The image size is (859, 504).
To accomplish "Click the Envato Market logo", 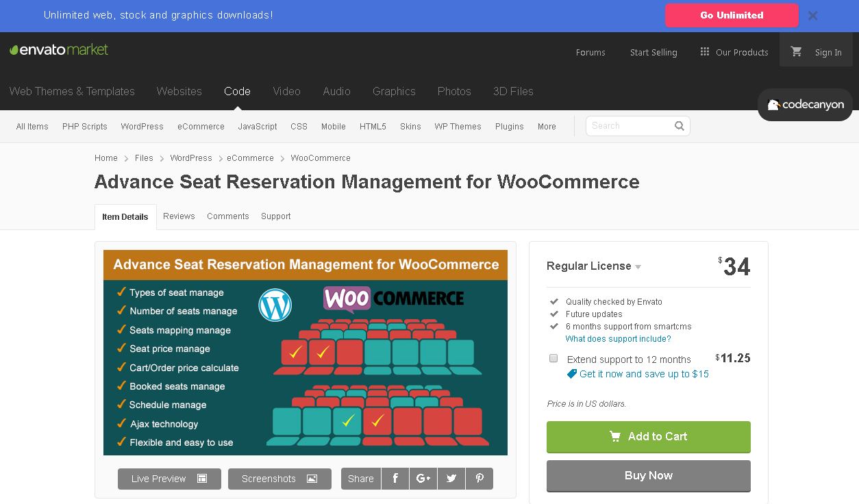I will pos(59,50).
